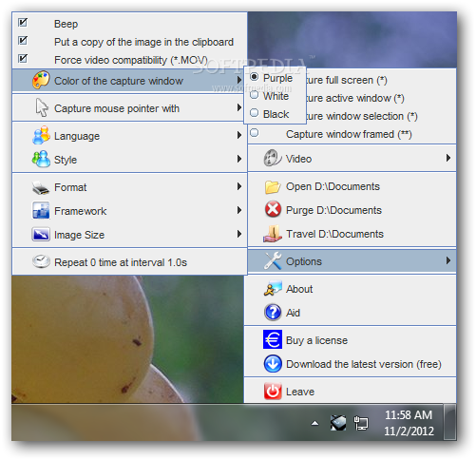Toggle clipboard copy checkbox

23,40
